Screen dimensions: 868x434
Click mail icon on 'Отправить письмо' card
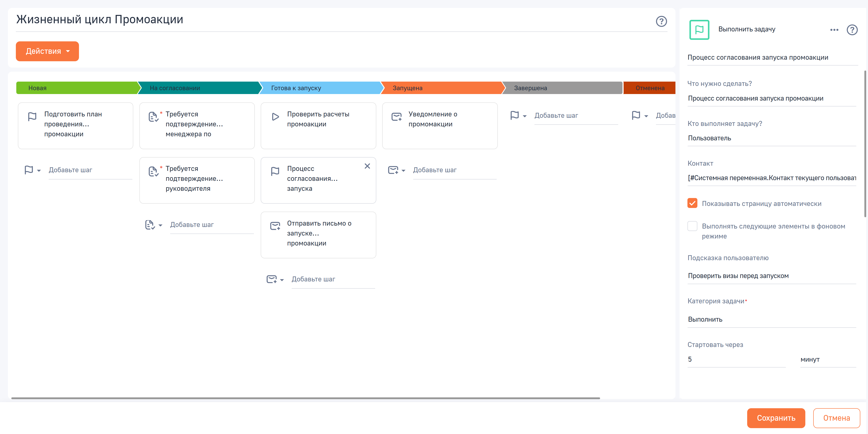tap(275, 226)
